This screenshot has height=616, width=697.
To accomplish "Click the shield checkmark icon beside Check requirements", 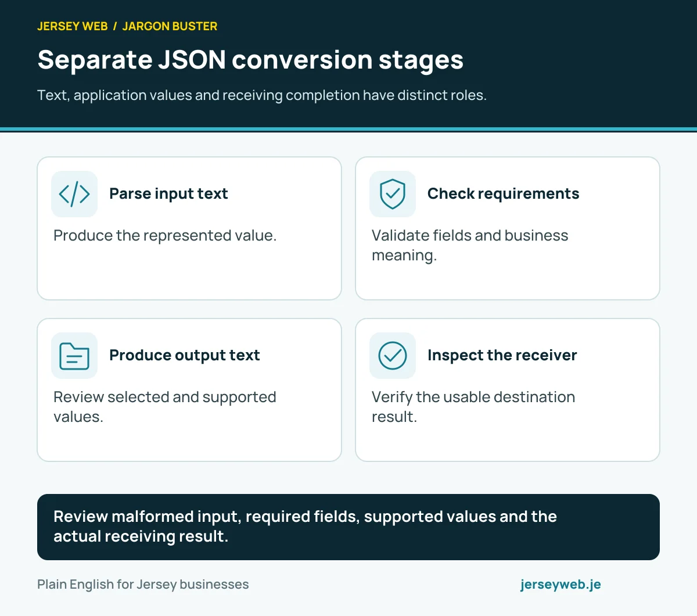I will [393, 194].
